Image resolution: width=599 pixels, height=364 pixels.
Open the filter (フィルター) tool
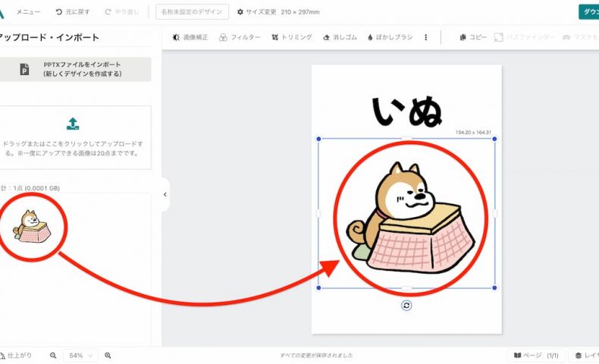tap(240, 37)
